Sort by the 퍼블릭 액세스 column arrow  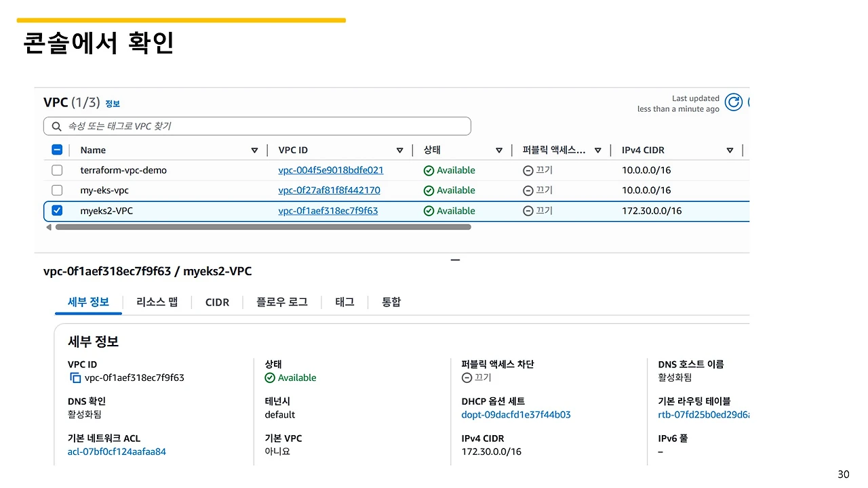click(x=597, y=150)
